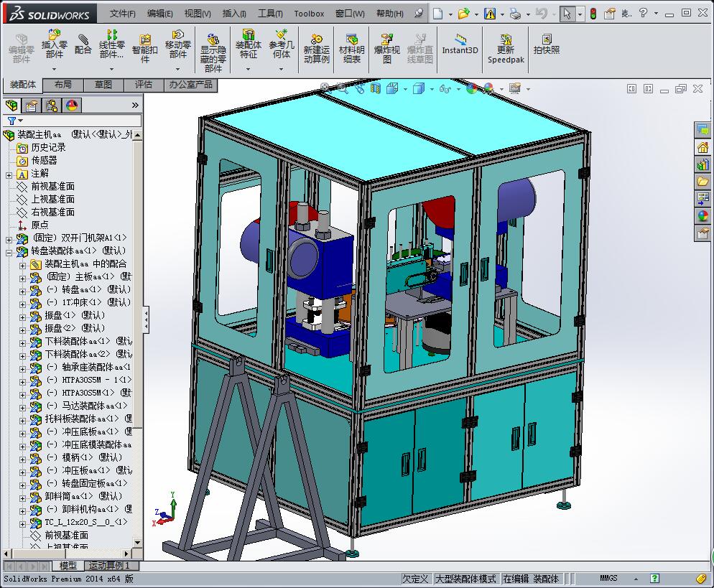This screenshot has height=588, width=714.
Task: Open Smart Fasteners (智能扣件) tool
Action: [x=145, y=49]
